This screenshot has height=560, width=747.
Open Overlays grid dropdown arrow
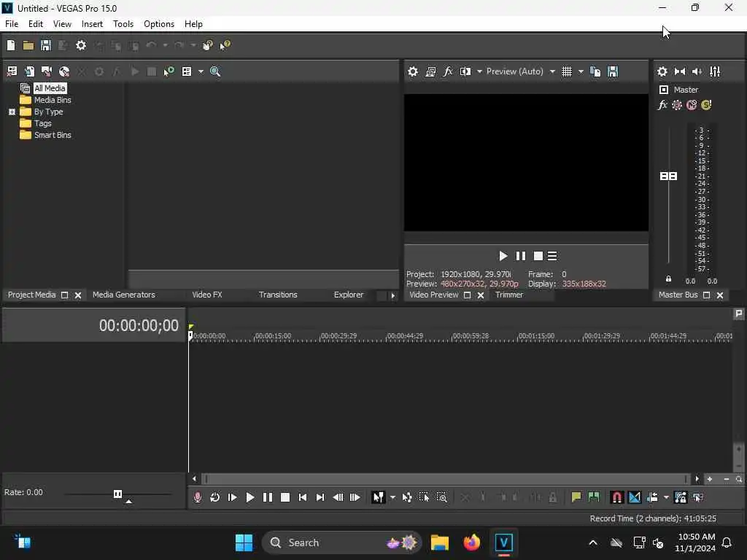(581, 71)
